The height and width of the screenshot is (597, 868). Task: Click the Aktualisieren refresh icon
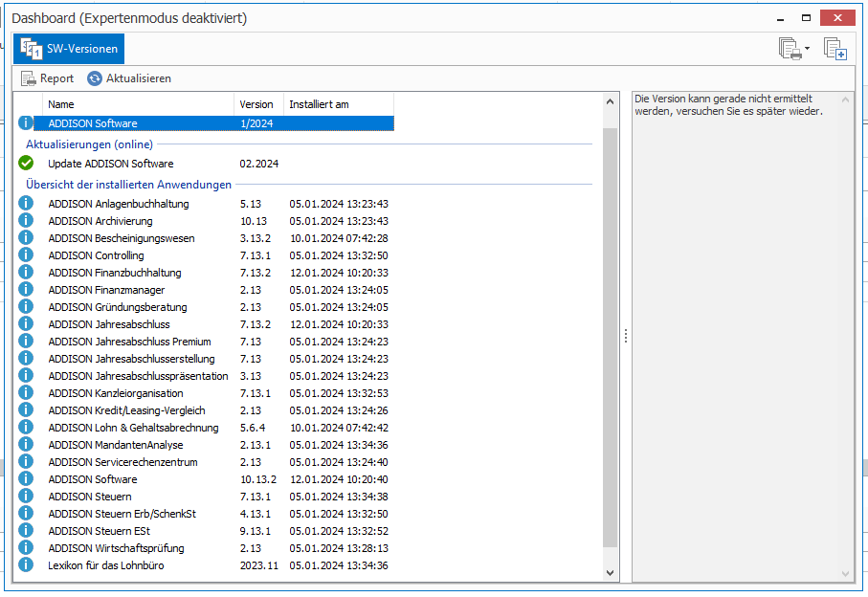[94, 78]
